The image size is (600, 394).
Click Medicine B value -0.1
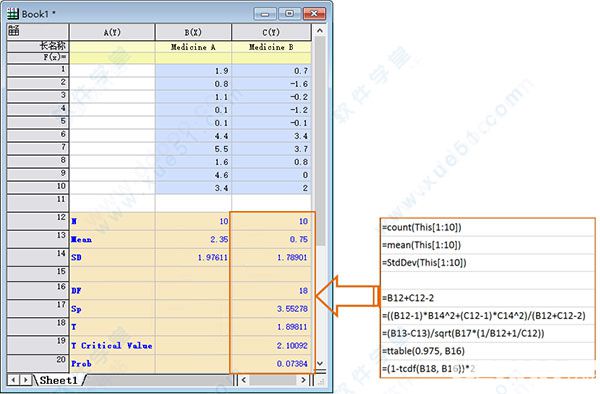tap(271, 123)
